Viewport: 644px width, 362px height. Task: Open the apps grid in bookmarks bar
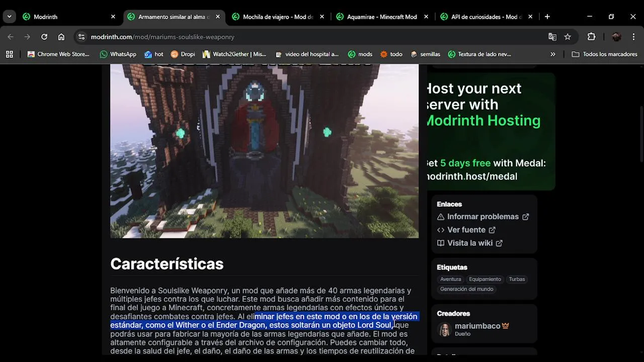9,54
